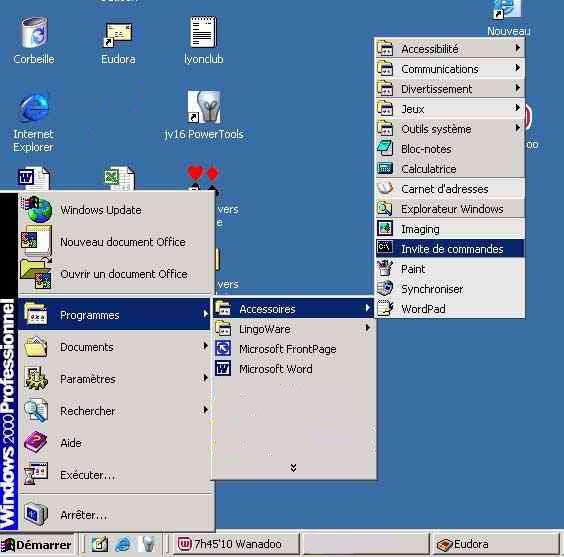This screenshot has height=557, width=564.
Task: Launch Microsoft Word from Programmes
Action: [294, 369]
